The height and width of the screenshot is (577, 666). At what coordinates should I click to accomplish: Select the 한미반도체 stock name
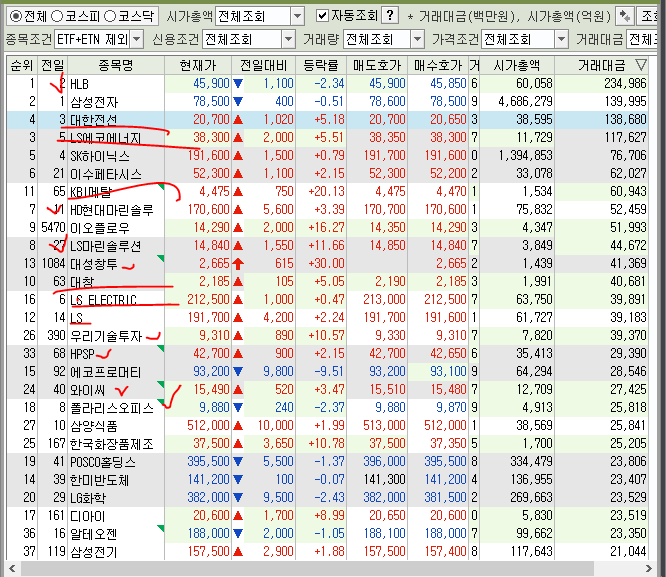point(100,480)
